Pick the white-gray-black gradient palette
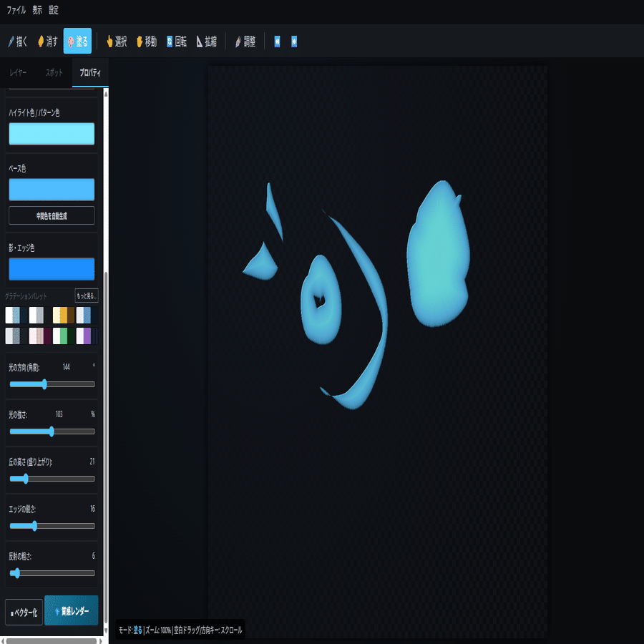The width and height of the screenshot is (644, 644). [x=40, y=315]
